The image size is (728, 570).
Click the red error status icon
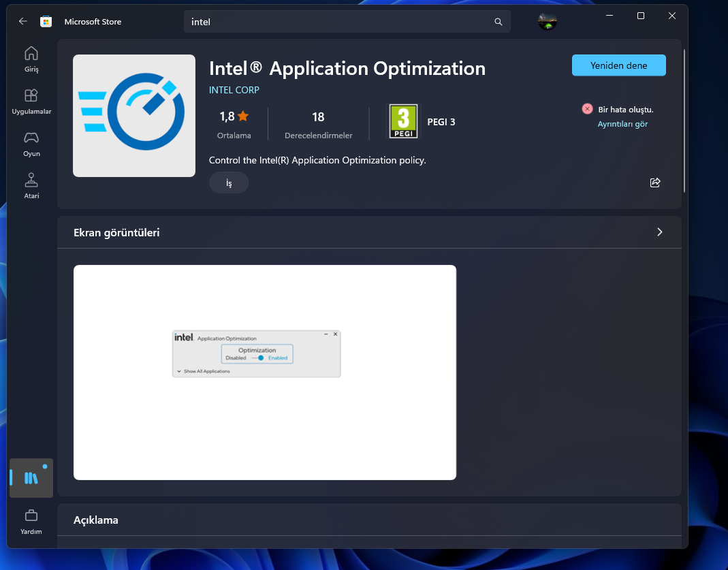587,109
